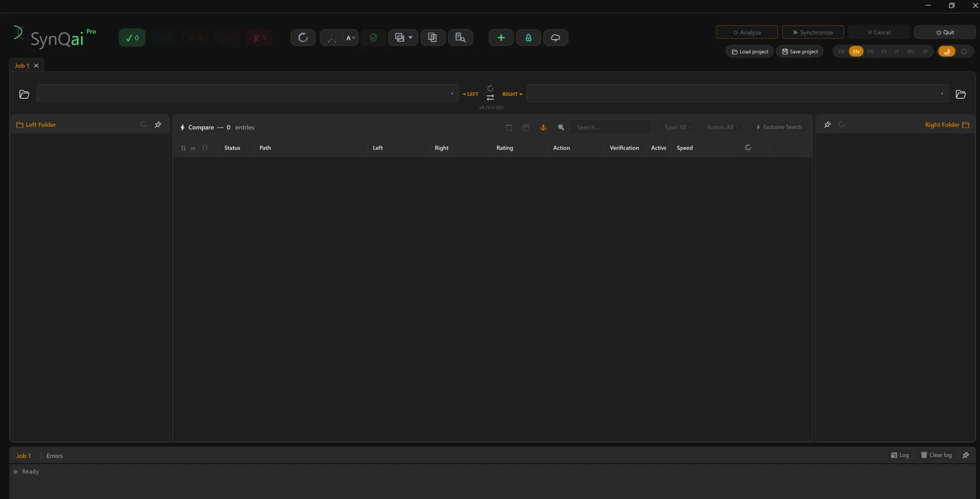Click the sort arrows icon in table header
Viewport: 980px width, 499px height.
(x=183, y=148)
